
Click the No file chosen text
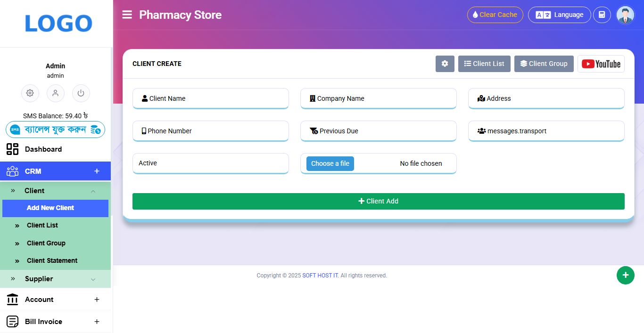pos(421,163)
